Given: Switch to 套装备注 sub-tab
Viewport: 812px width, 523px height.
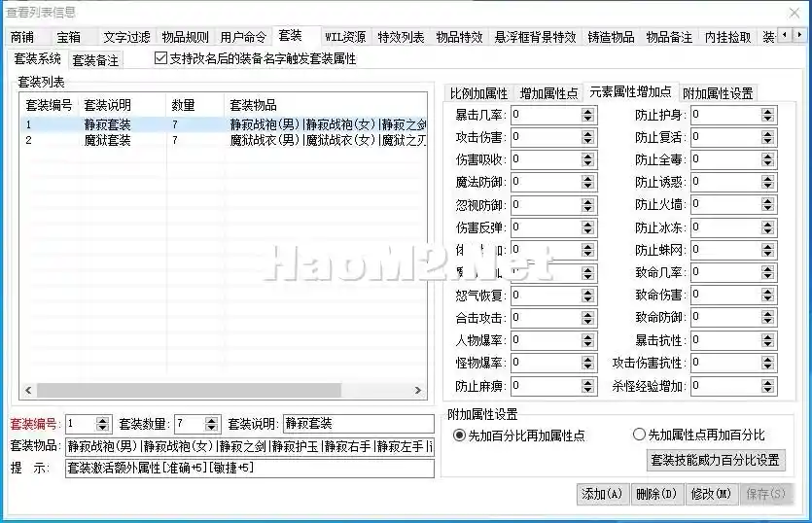Looking at the screenshot, I should coord(95,60).
